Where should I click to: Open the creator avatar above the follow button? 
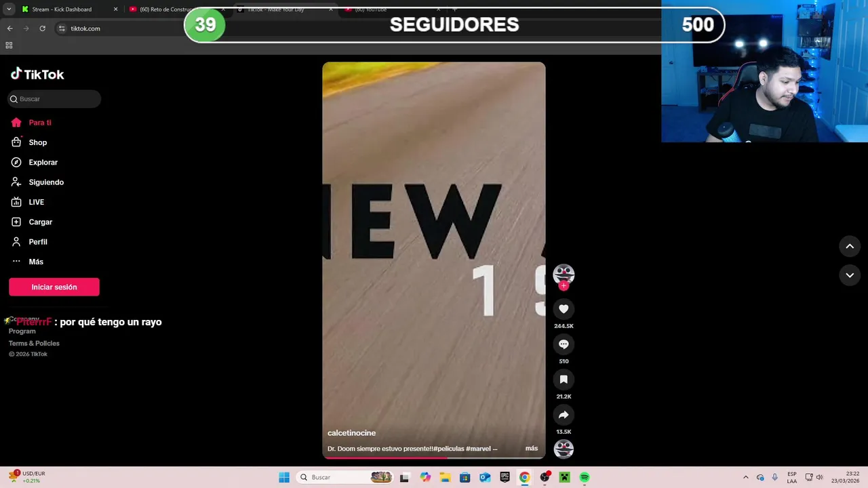[x=564, y=274]
